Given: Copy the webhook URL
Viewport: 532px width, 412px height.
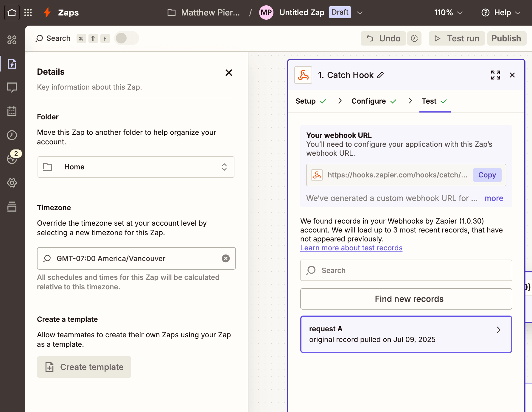Looking at the screenshot, I should tap(487, 175).
